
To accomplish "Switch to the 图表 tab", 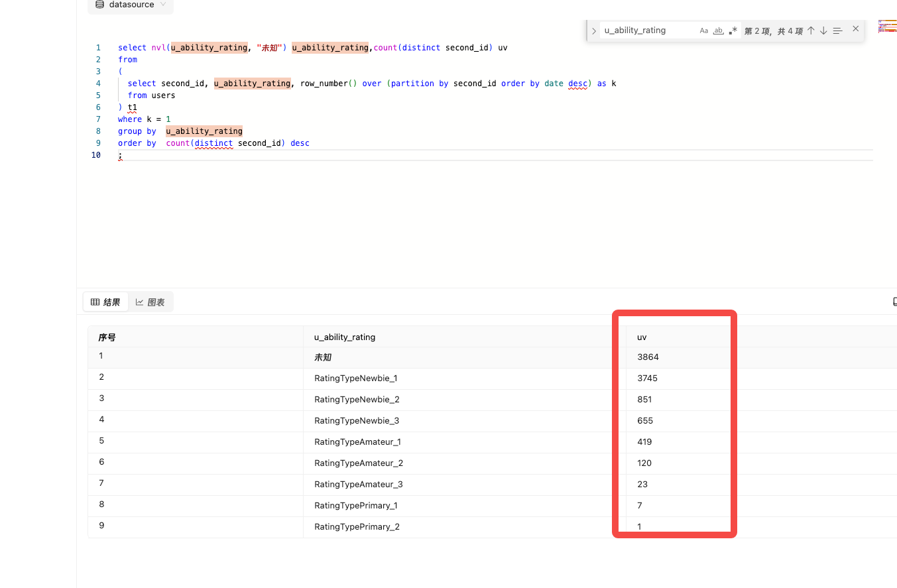I will point(150,302).
